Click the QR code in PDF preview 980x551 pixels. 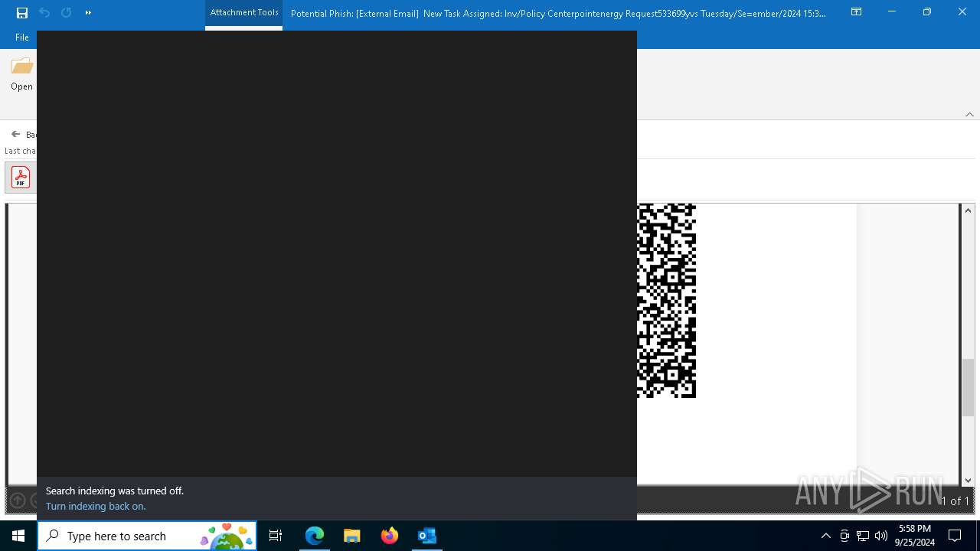[666, 301]
